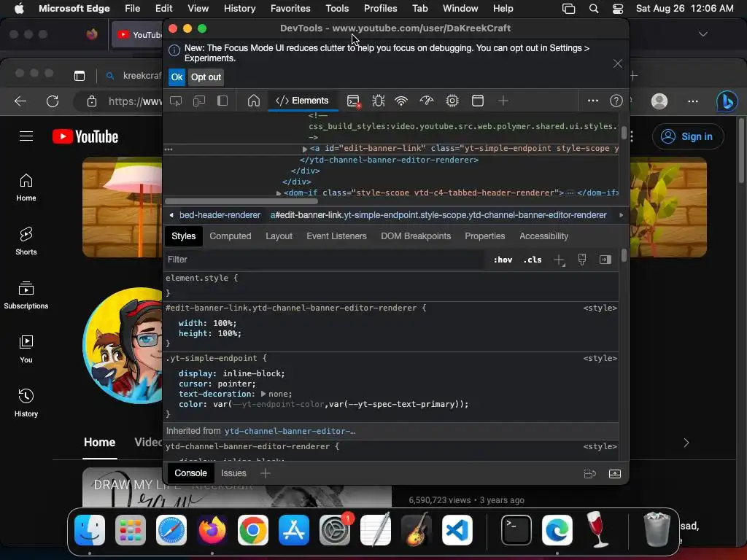
Task: Open the Network wifi icon tool
Action: 402,101
